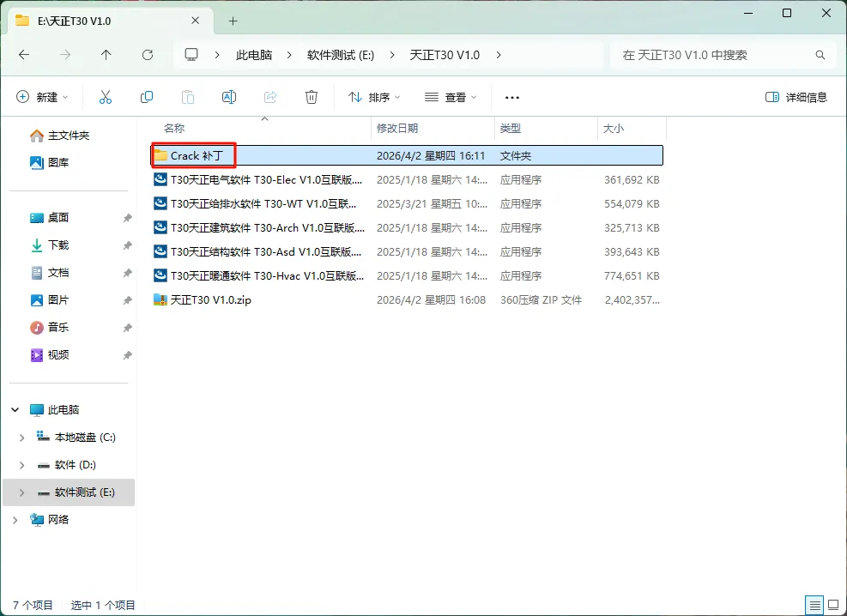Click the Rename icon in toolbar
847x616 pixels.
click(x=229, y=97)
